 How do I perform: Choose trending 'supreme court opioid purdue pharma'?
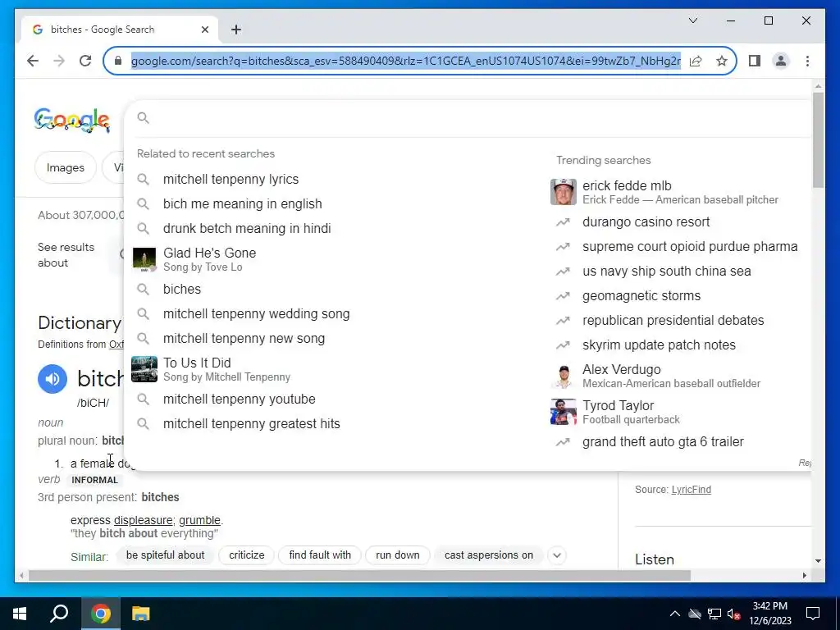tap(690, 246)
